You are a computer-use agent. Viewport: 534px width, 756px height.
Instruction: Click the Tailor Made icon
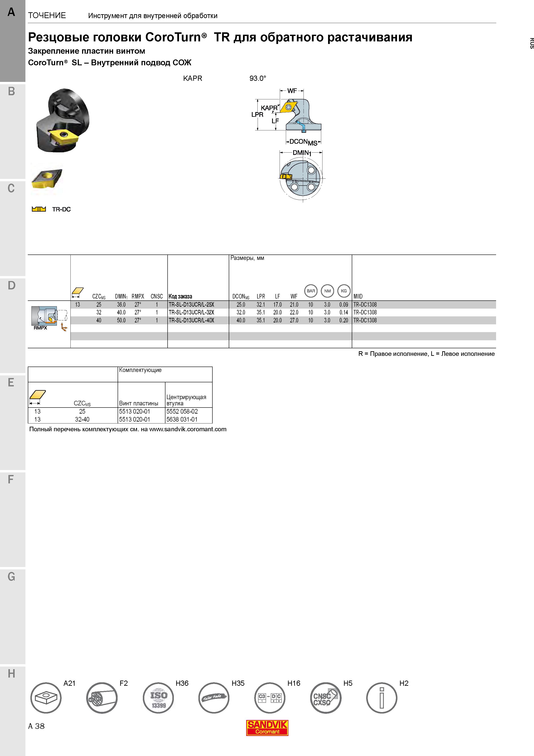[214, 698]
